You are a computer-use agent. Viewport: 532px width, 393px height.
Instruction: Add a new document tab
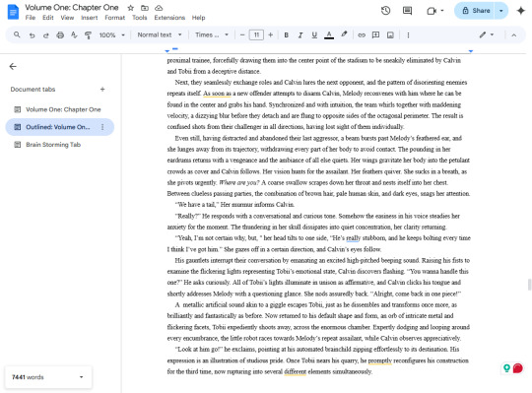click(102, 90)
